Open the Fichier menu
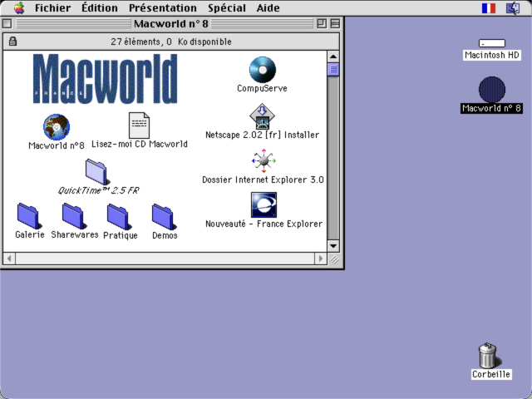 [52, 7]
